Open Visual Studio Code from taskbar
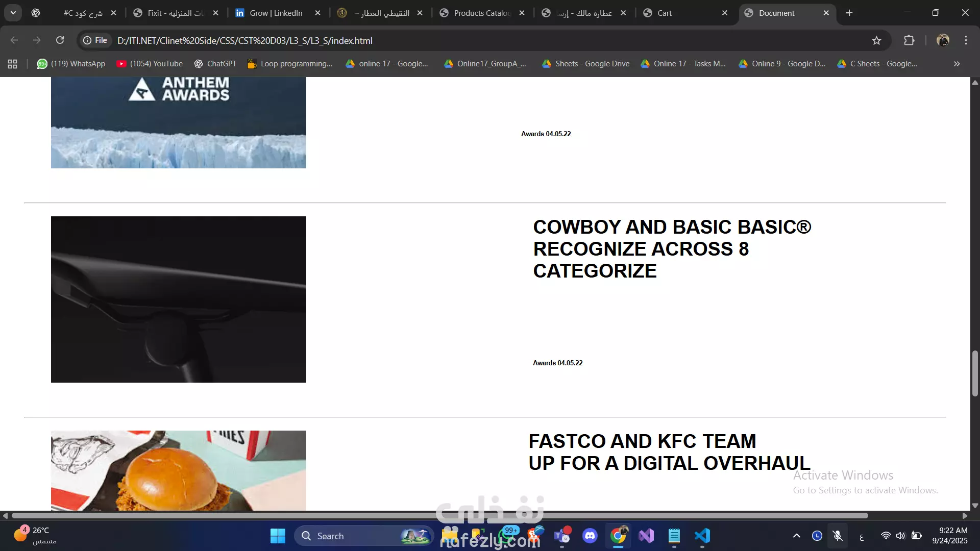Screen dimensions: 980x551 click(x=702, y=536)
